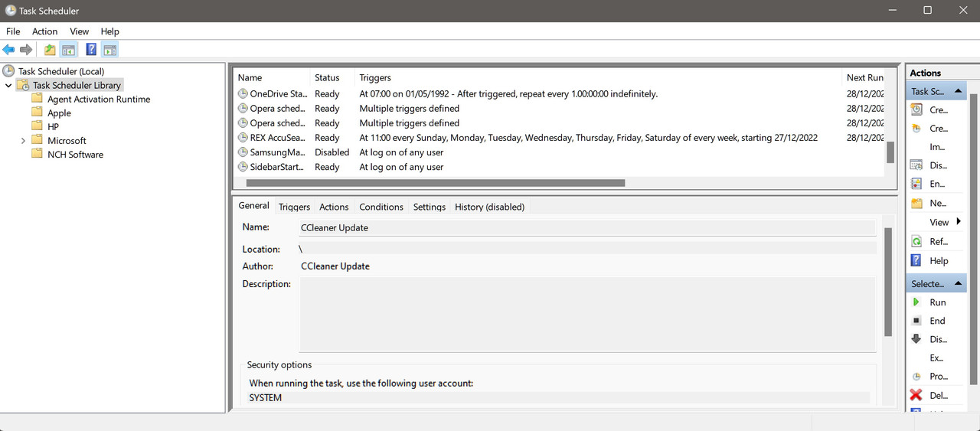Click the Apple folder icon
Image resolution: width=980 pixels, height=431 pixels.
[37, 113]
